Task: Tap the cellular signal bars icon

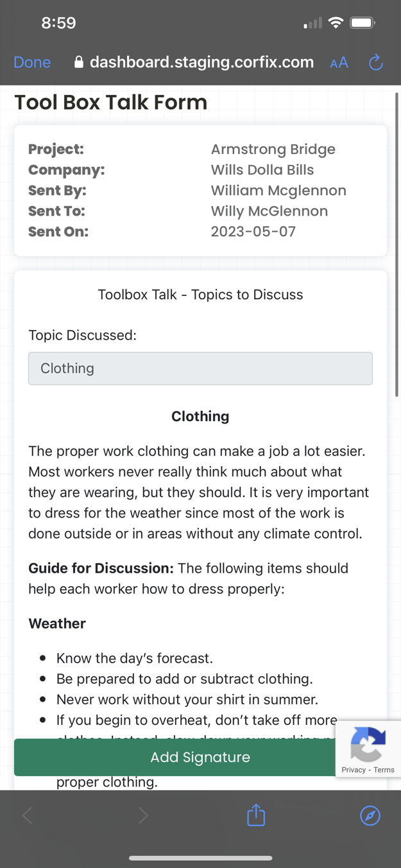Action: point(313,24)
